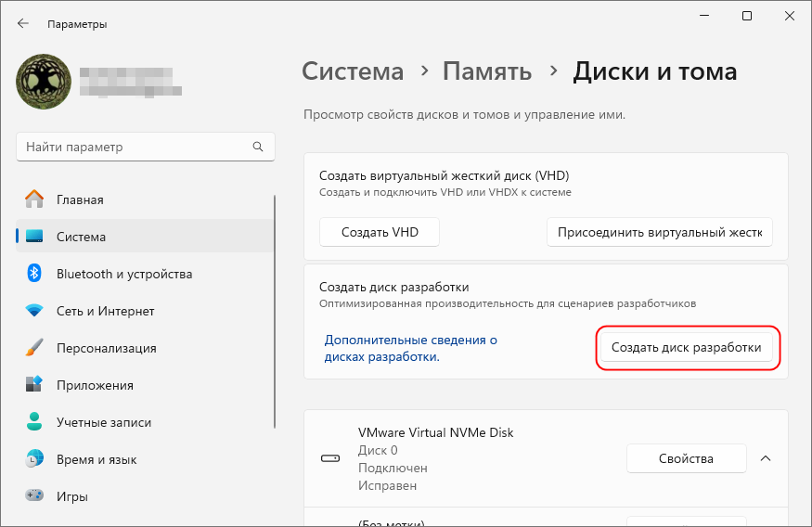Click the Время и язык clock icon
Screen dimensions: 812x527
tap(34, 459)
